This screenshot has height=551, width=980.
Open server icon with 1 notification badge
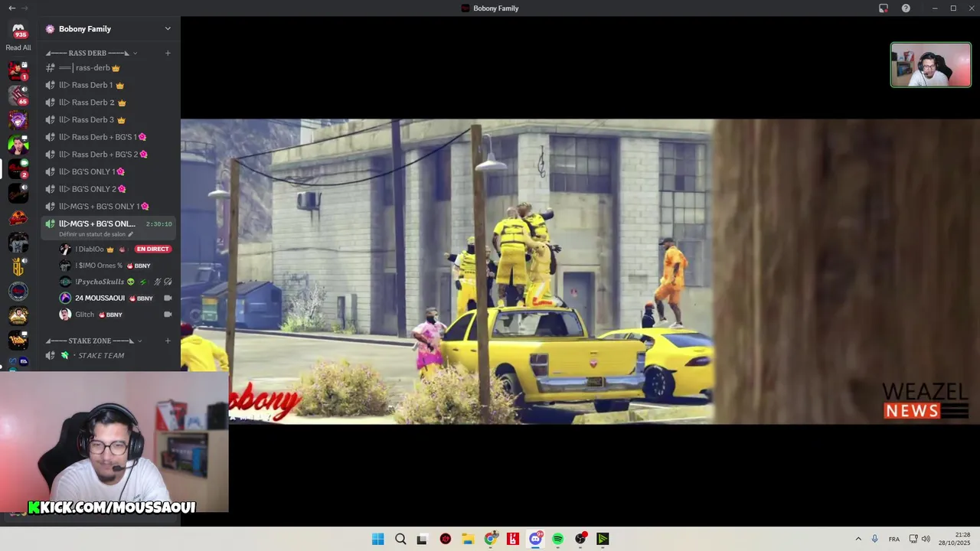[18, 71]
